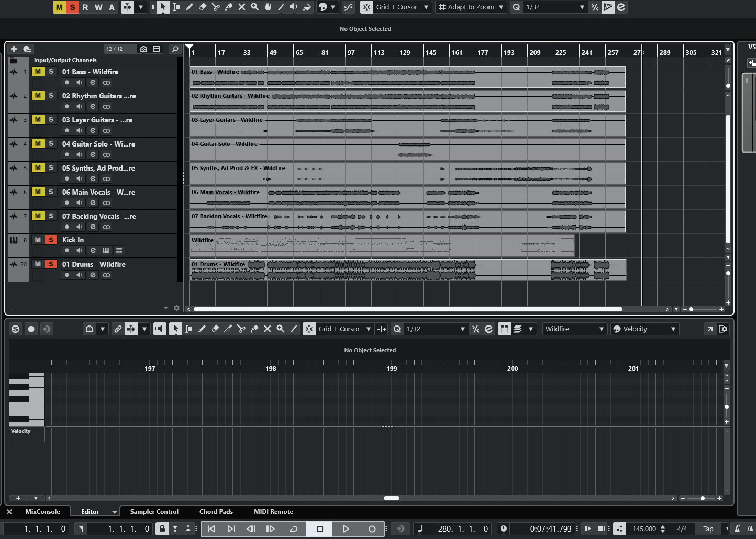This screenshot has width=756, height=539.
Task: Select the Zoom magnifier tool in top toolbar
Action: pos(255,7)
